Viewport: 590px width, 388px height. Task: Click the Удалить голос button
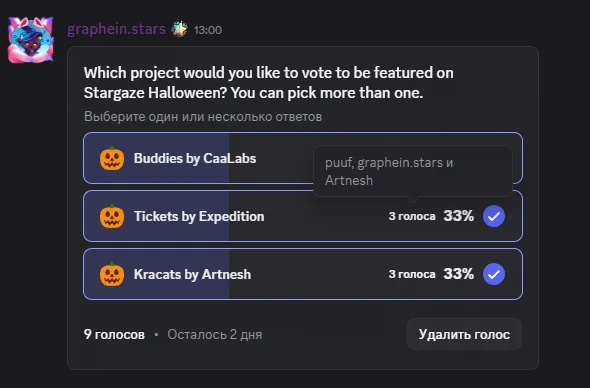pos(464,334)
